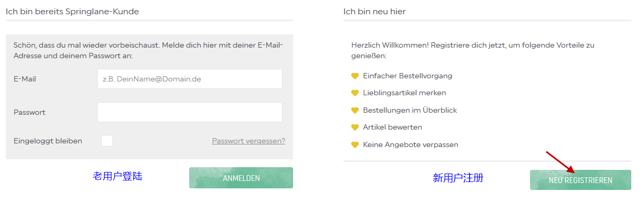Click the NEU REGISTRIEREN button
The image size is (644, 200).
pos(580,180)
